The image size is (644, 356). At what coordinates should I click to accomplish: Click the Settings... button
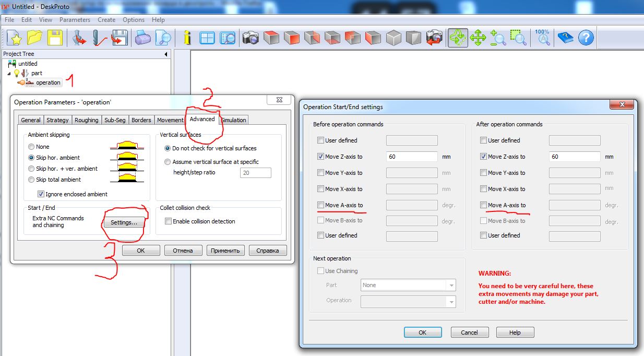(x=124, y=222)
